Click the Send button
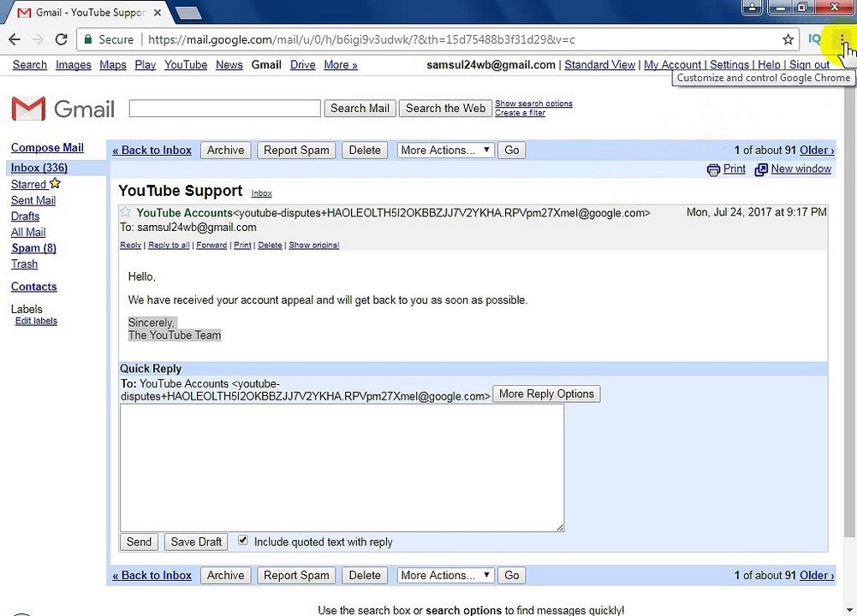Image resolution: width=857 pixels, height=616 pixels. click(139, 542)
